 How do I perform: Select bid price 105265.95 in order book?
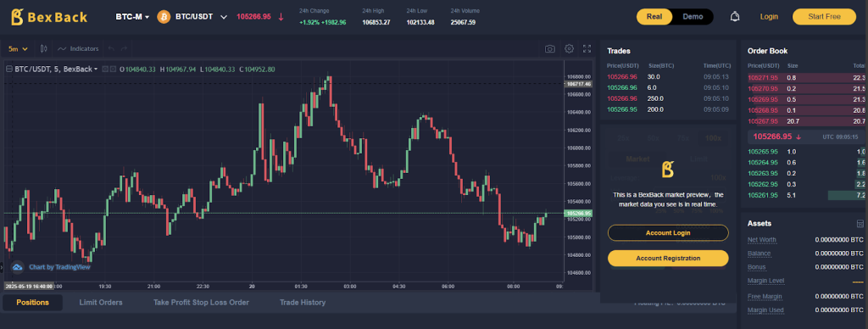point(762,151)
